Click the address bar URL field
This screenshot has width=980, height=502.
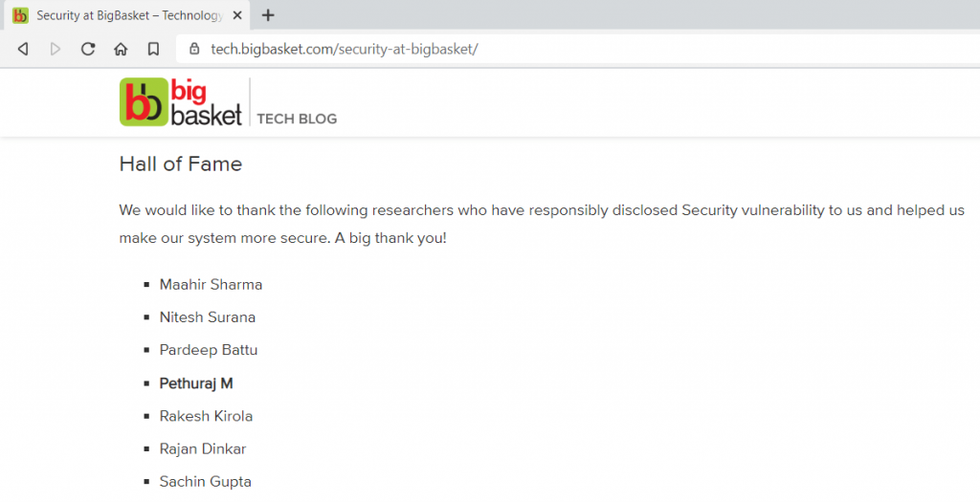[575, 49]
